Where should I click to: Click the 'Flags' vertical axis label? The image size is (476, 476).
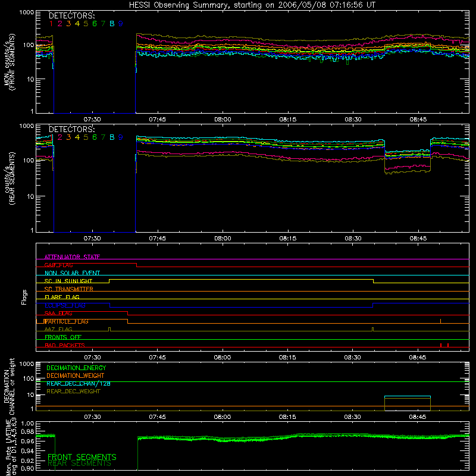[x=24, y=297]
